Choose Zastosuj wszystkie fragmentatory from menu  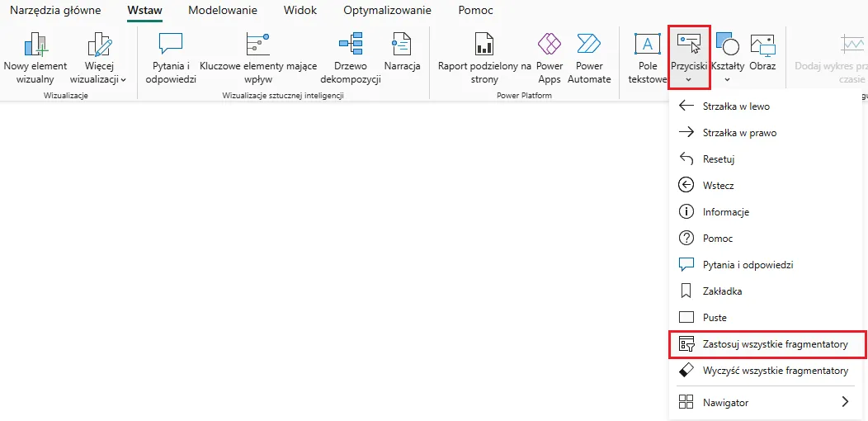click(x=774, y=344)
